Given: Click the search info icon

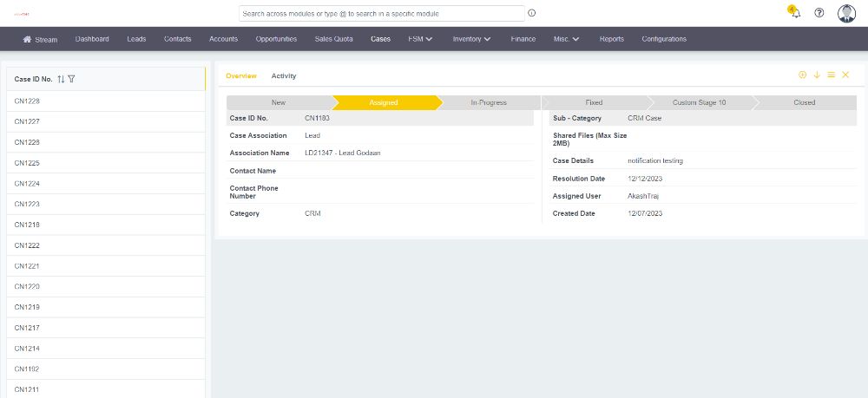Looking at the screenshot, I should click(532, 13).
